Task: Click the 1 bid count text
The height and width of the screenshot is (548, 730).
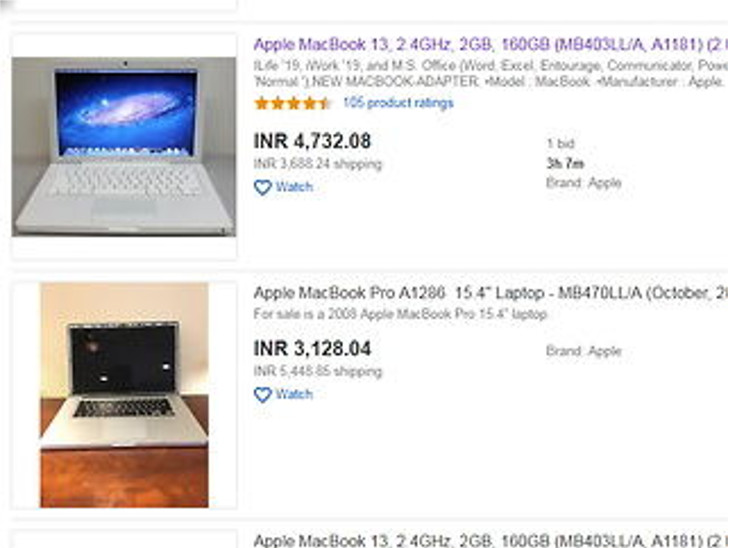Action: [x=561, y=143]
